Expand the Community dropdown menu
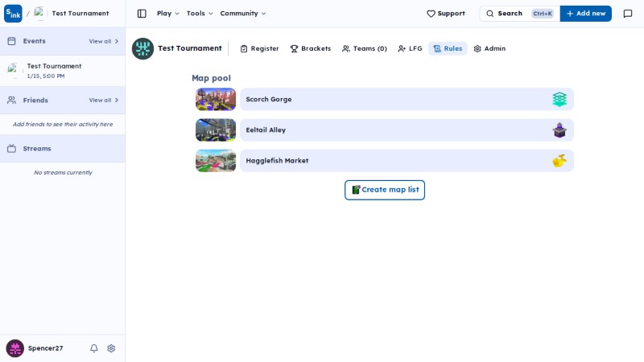 243,14
